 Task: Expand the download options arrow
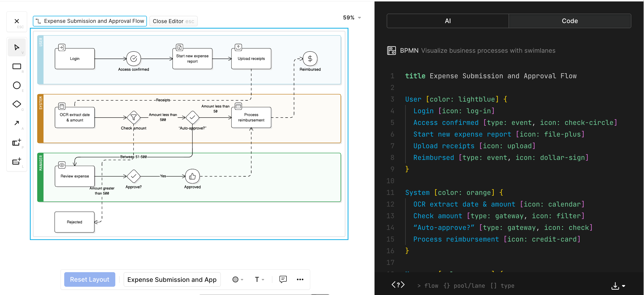point(624,286)
